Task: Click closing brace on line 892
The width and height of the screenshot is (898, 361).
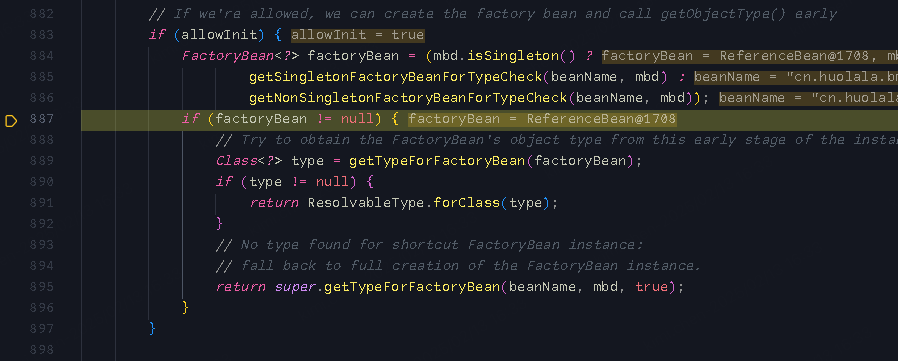Action: [x=219, y=223]
